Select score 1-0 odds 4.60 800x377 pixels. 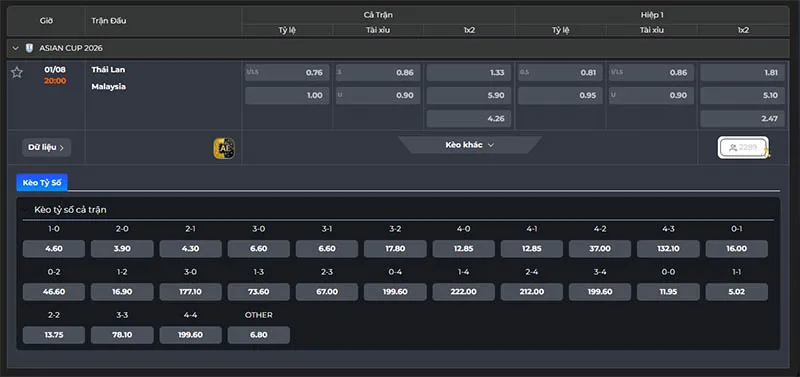tap(54, 249)
